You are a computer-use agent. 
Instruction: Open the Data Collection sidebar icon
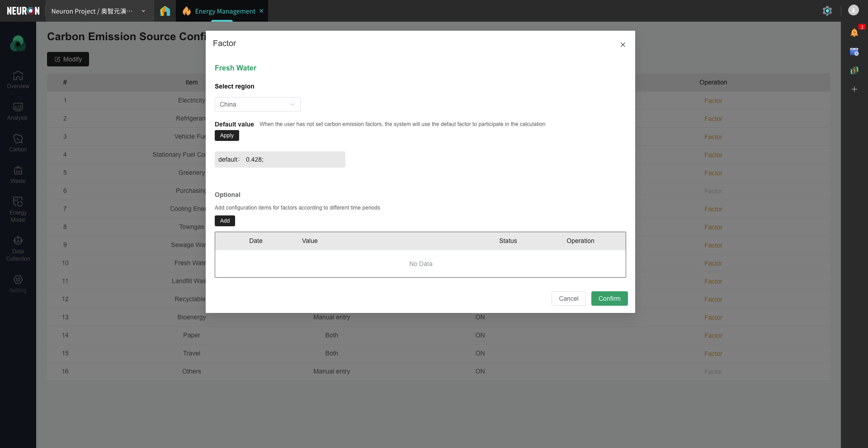18,248
